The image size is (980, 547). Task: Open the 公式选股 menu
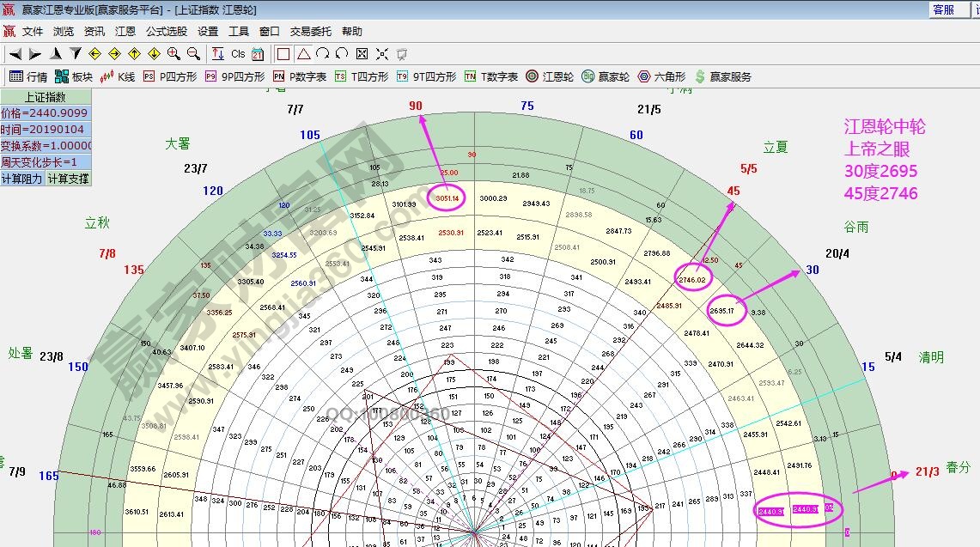tap(166, 31)
